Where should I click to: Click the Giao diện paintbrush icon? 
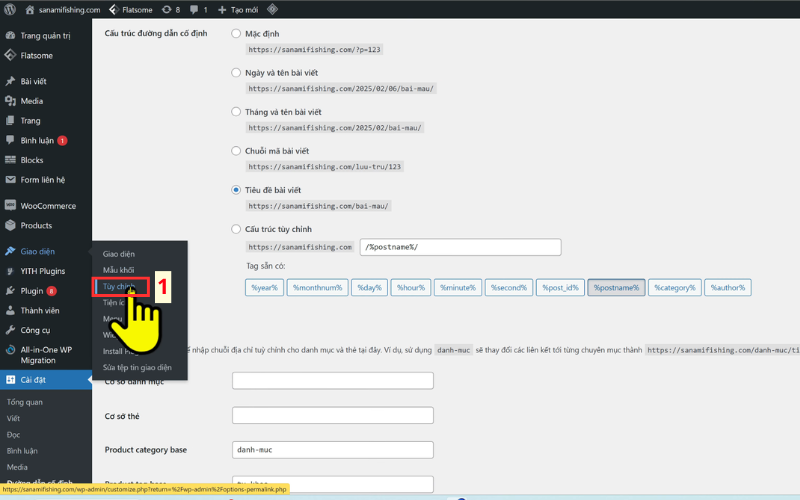point(10,251)
